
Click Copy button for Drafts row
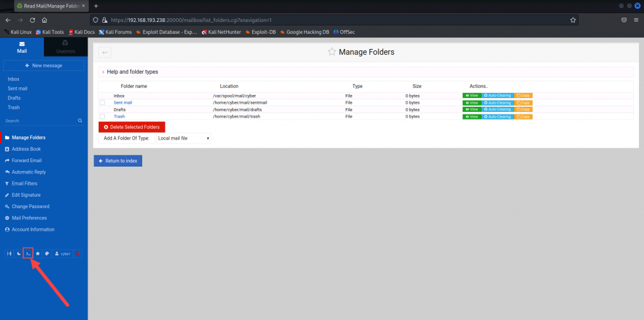[x=523, y=109]
